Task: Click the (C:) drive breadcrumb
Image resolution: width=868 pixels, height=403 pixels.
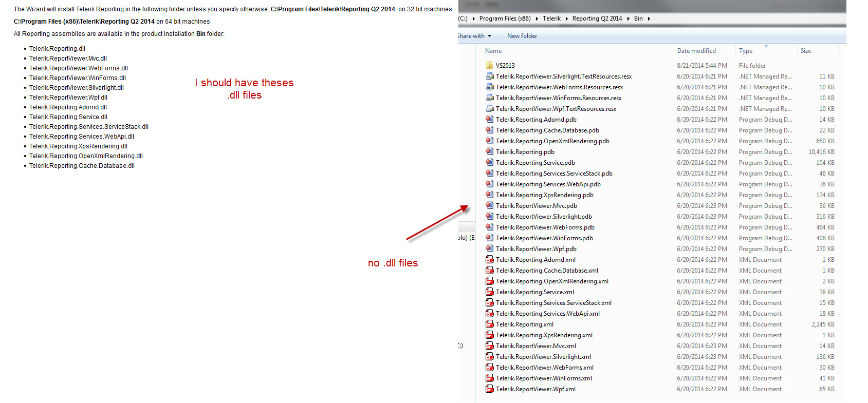Action: [463, 18]
